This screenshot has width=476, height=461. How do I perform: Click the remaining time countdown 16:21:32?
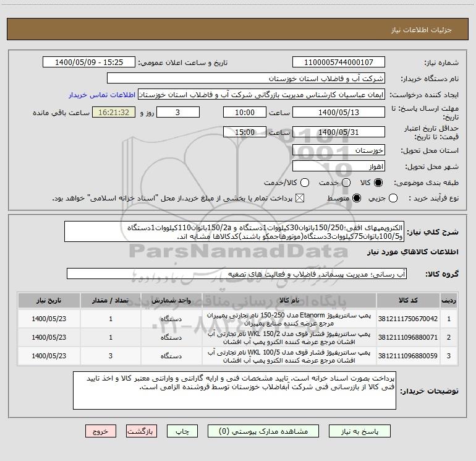point(114,112)
